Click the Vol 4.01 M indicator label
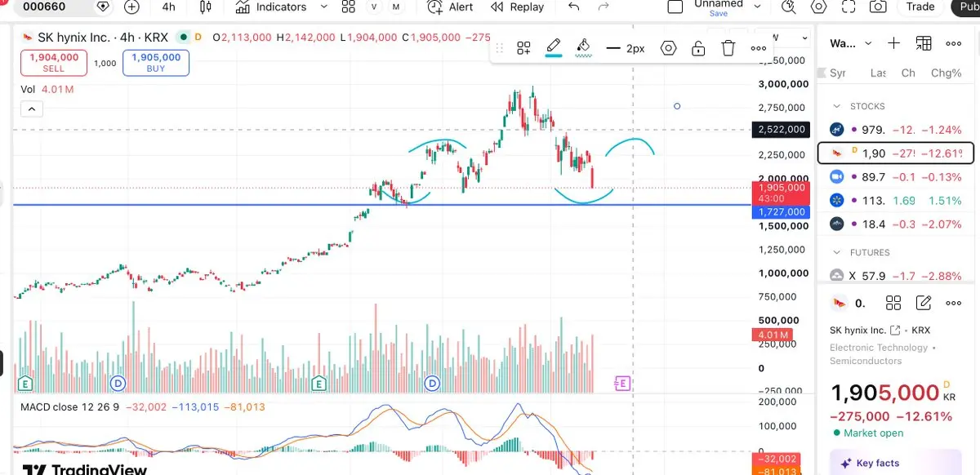This screenshot has height=475, width=980. pos(47,90)
